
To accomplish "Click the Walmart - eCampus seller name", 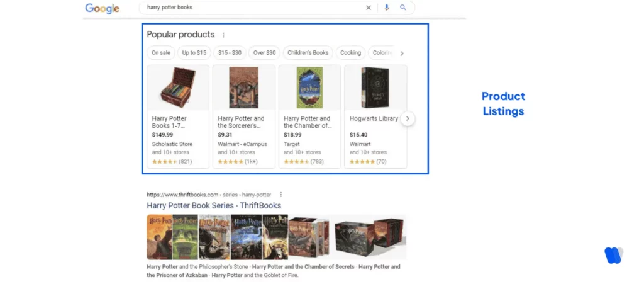I will 242,144.
